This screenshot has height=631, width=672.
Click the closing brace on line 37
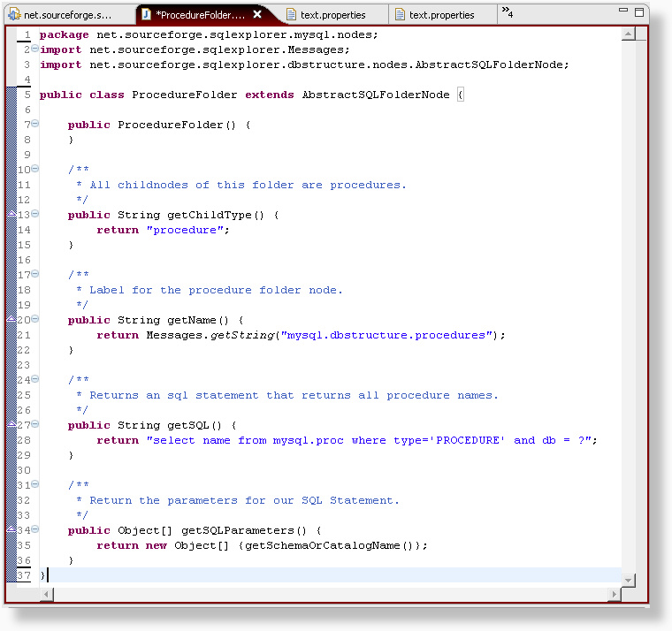click(42, 575)
